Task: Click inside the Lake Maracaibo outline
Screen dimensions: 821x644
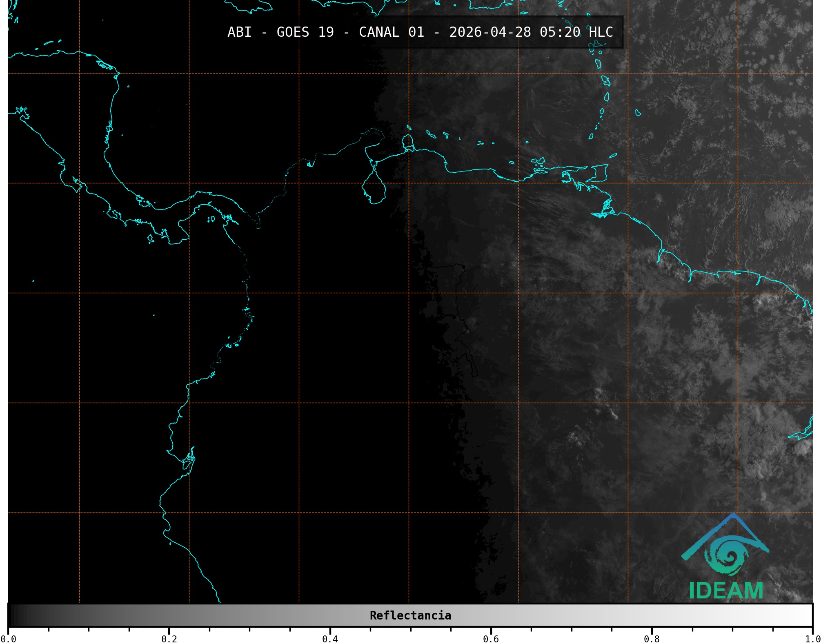Action: coord(374,190)
